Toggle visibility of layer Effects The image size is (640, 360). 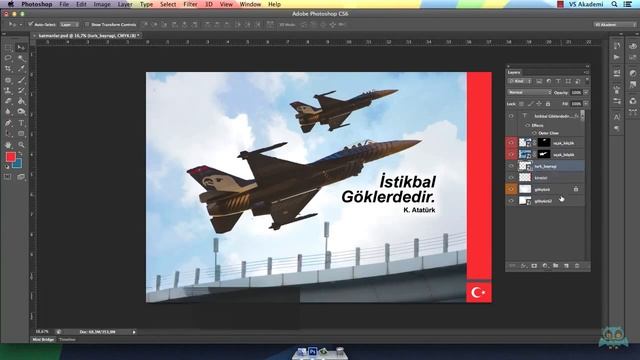point(527,125)
